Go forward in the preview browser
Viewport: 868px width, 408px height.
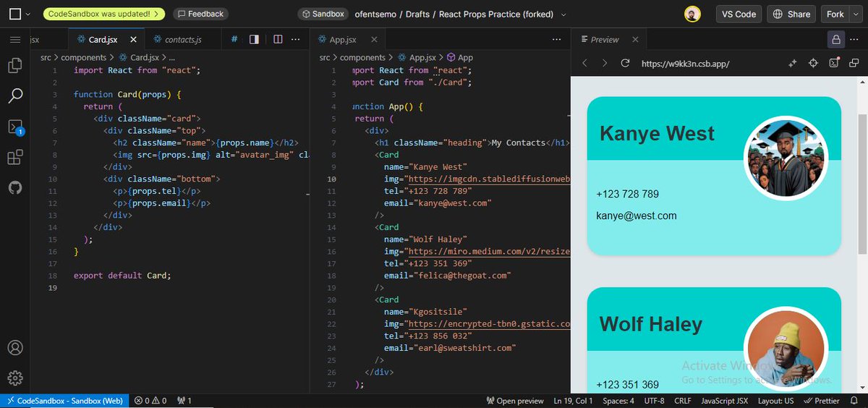coord(605,63)
